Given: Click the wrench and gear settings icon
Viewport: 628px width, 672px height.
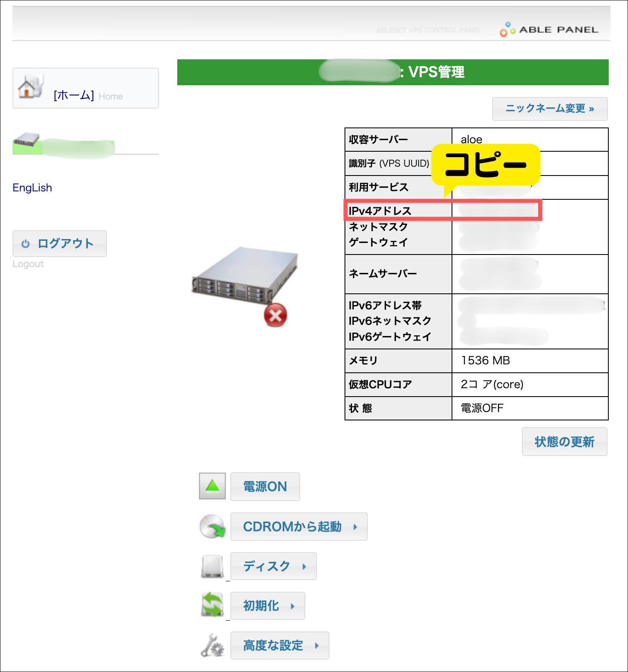Looking at the screenshot, I should [212, 645].
